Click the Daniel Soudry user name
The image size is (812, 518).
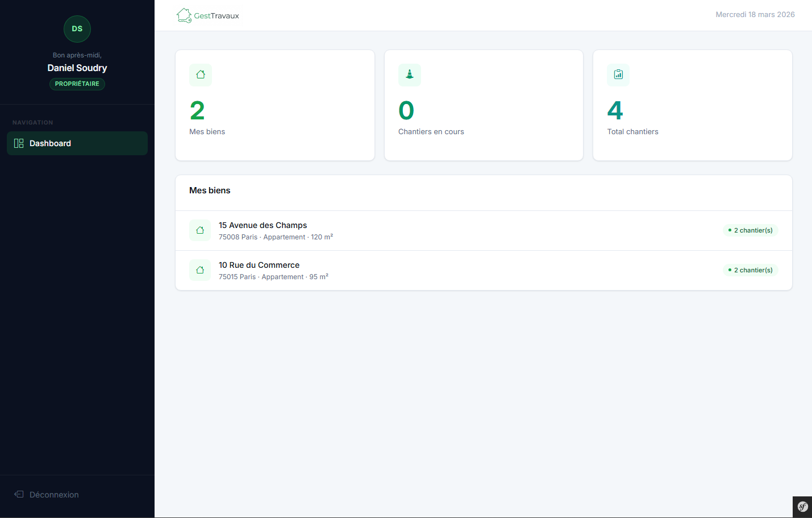tap(77, 68)
